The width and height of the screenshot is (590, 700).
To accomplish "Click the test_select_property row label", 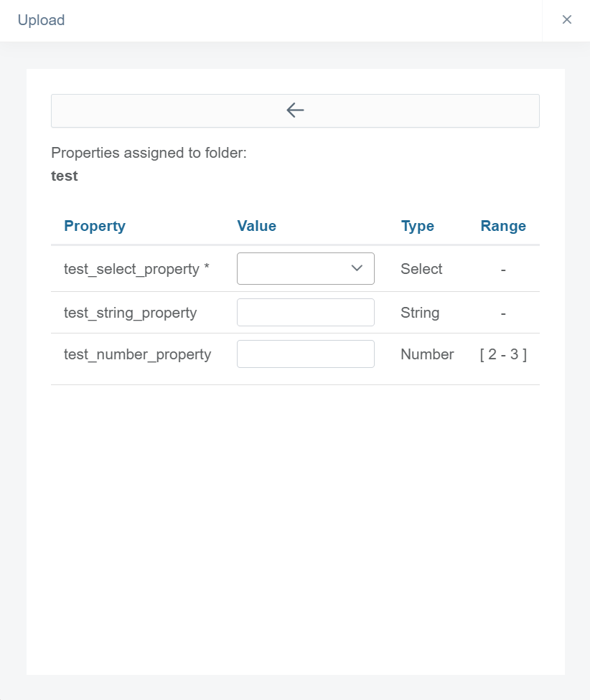I will (136, 269).
